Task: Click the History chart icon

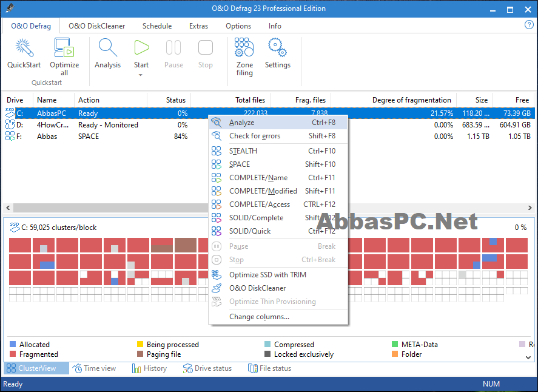Action: coord(136,368)
